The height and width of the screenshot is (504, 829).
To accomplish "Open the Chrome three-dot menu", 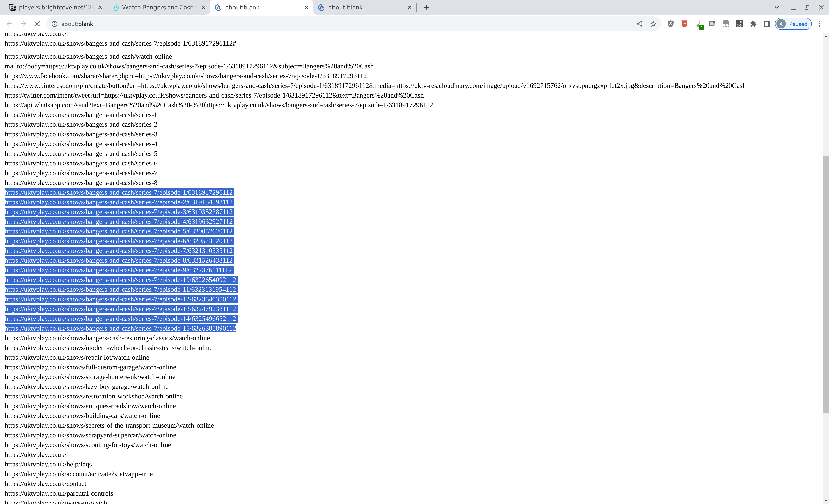I will click(820, 24).
